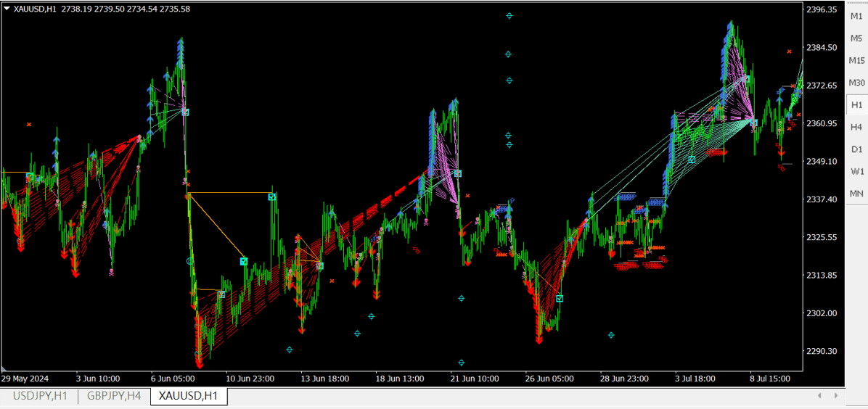
Task: Click price label 2302.00
Action: [821, 313]
